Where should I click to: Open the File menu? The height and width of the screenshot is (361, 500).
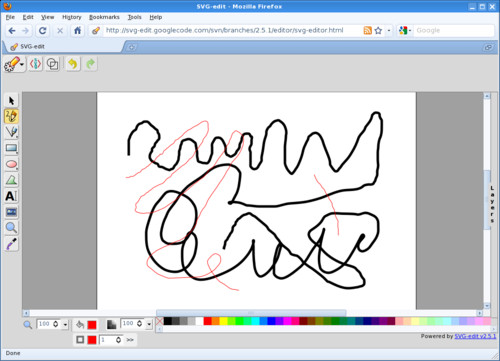10,17
